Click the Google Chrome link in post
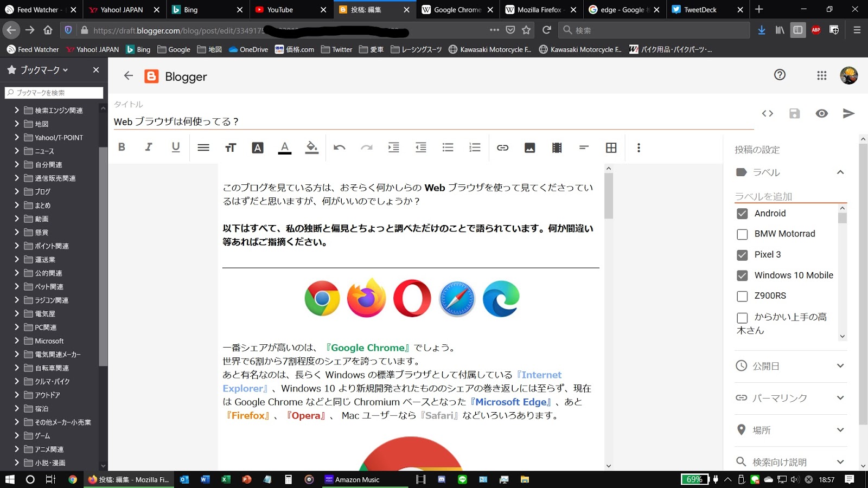The width and height of the screenshot is (868, 488). pos(368,348)
